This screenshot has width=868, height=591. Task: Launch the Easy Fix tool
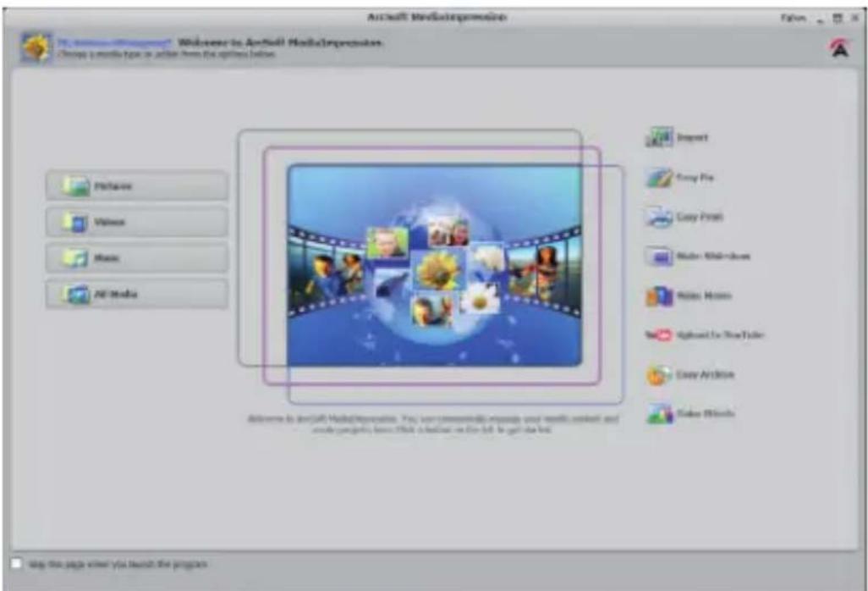680,178
